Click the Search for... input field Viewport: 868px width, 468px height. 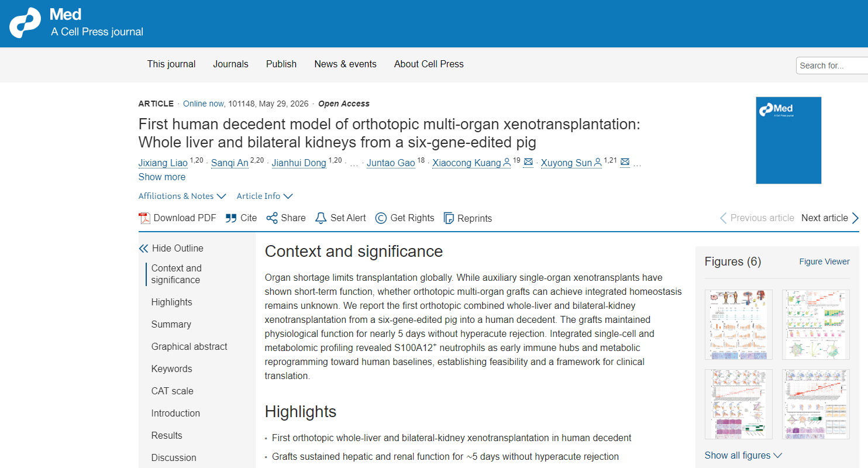coord(832,66)
